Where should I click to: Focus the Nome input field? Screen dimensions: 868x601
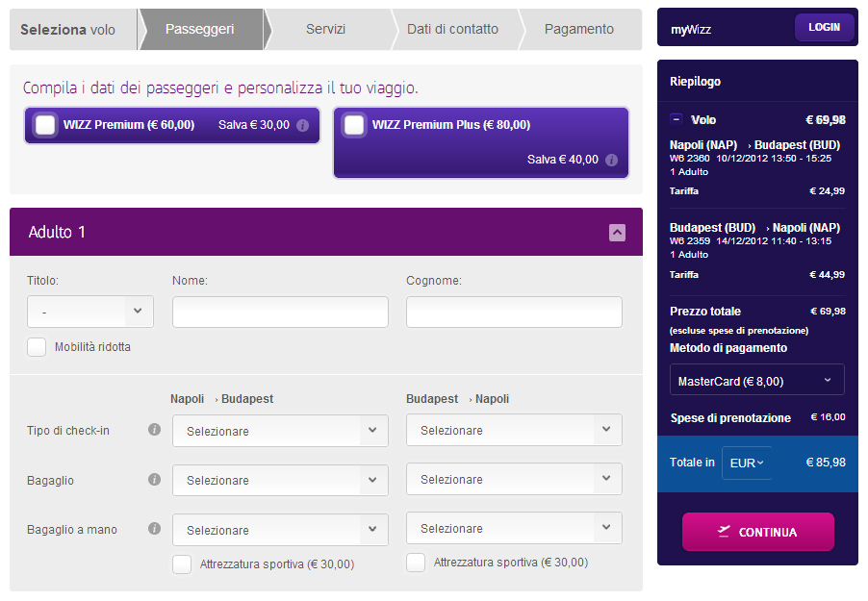[x=280, y=313]
